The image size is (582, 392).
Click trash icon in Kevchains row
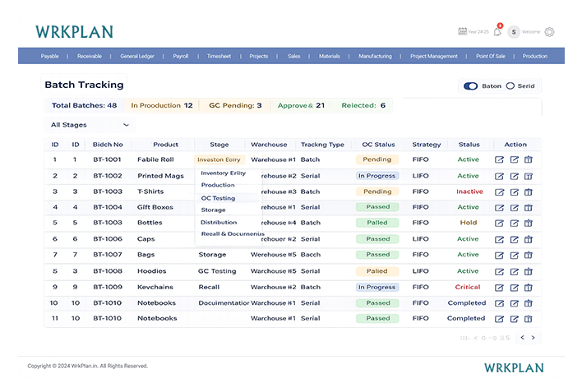coord(529,288)
